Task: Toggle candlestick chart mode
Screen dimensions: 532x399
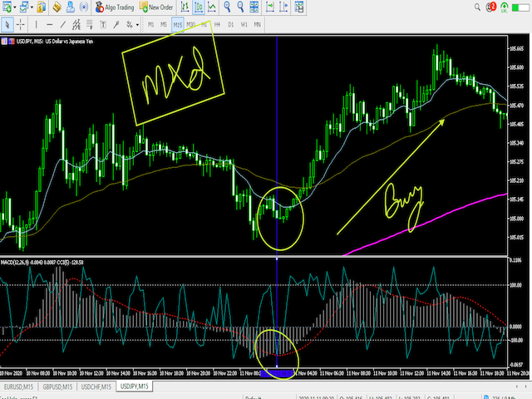Action: tap(199, 7)
